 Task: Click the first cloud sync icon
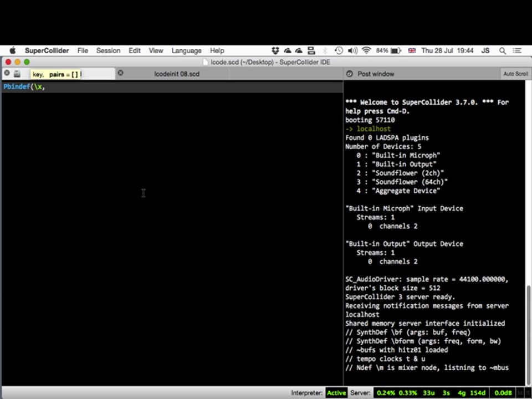tap(288, 51)
